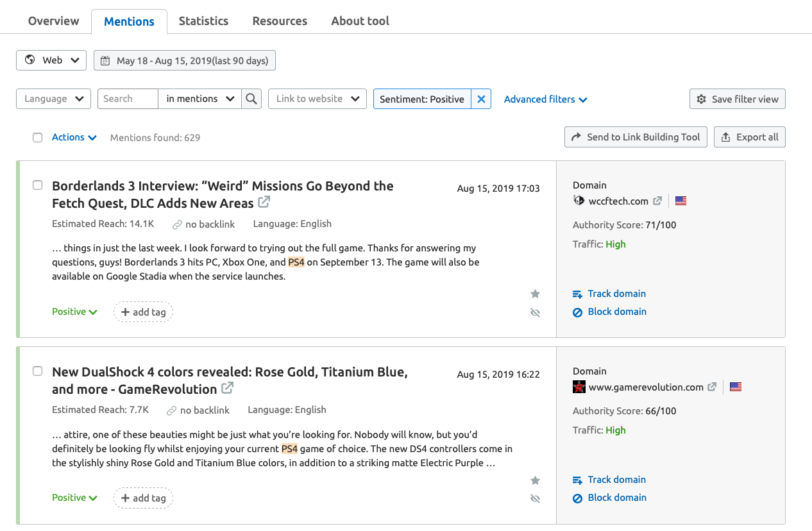Open the About tool tab

tap(360, 21)
